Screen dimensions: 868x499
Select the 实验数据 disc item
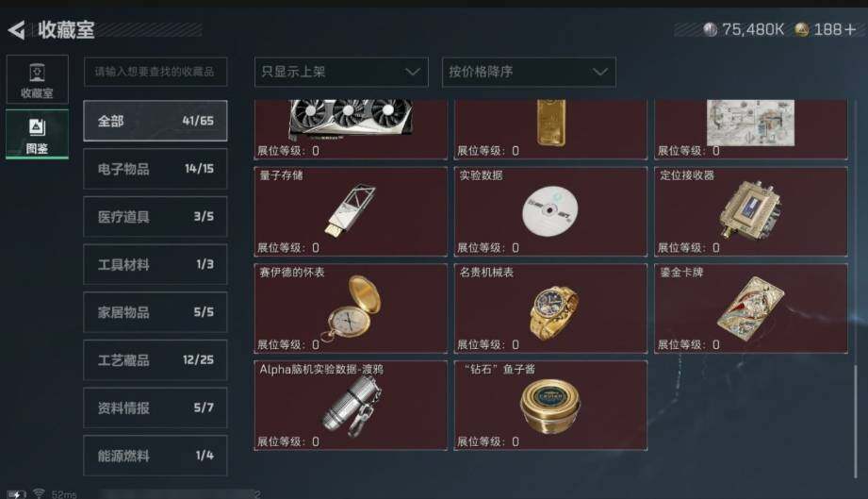(550, 211)
